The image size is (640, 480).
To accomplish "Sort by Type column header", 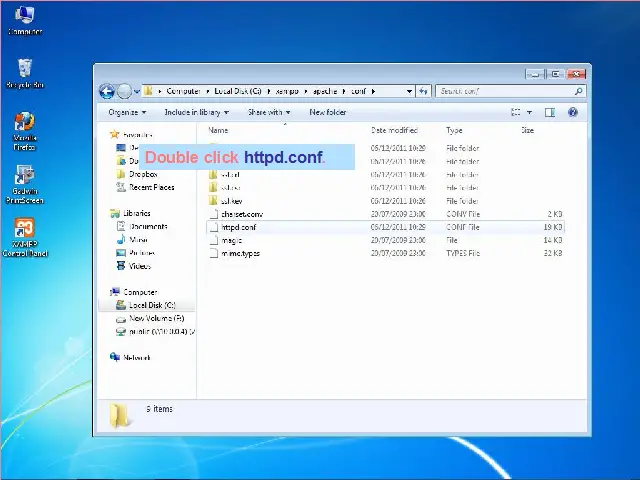I will coord(454,130).
